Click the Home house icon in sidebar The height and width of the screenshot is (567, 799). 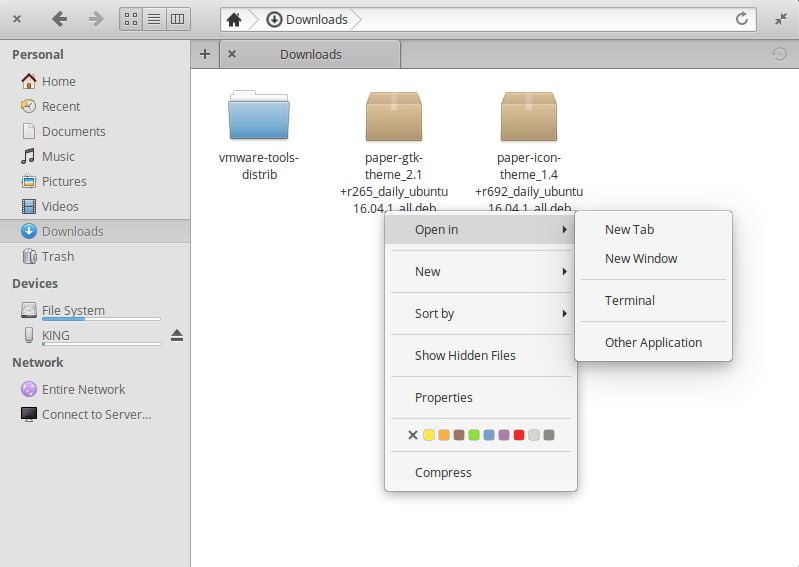(x=29, y=81)
